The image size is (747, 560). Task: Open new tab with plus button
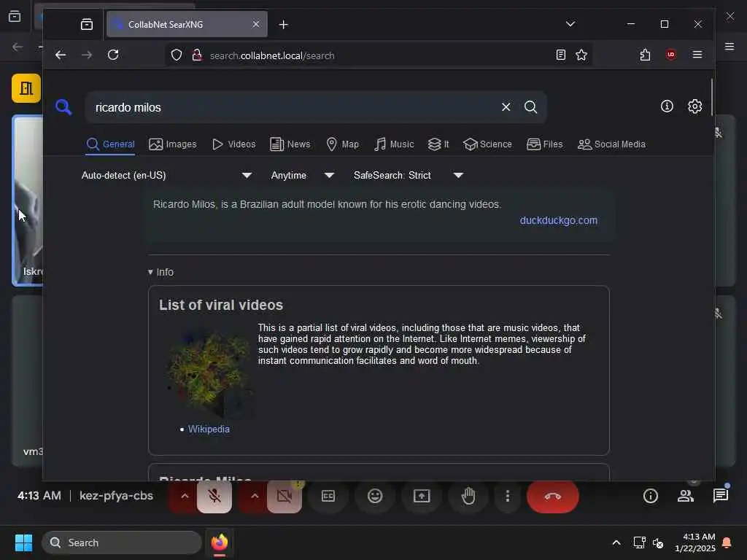[x=284, y=24]
